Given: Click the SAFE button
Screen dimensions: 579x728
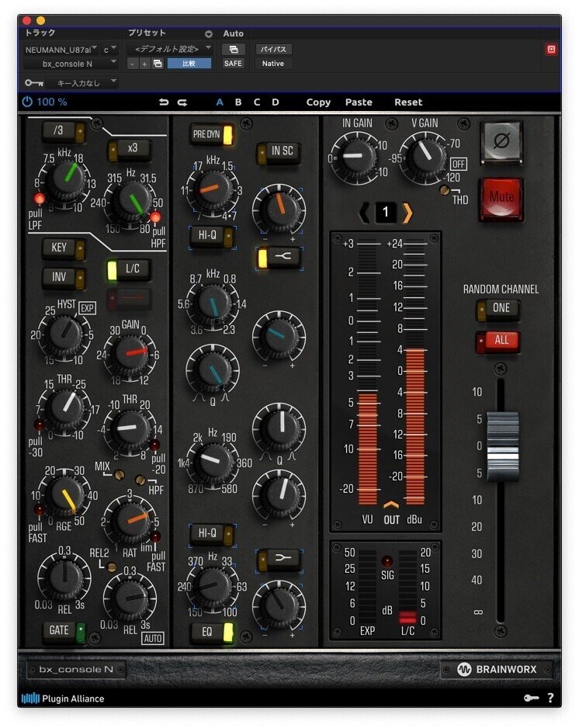Looking at the screenshot, I should (x=233, y=64).
